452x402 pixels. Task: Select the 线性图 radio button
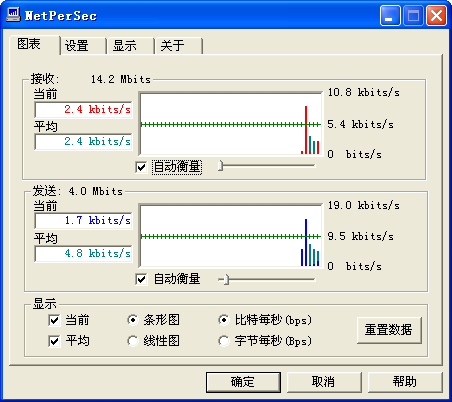pos(133,341)
